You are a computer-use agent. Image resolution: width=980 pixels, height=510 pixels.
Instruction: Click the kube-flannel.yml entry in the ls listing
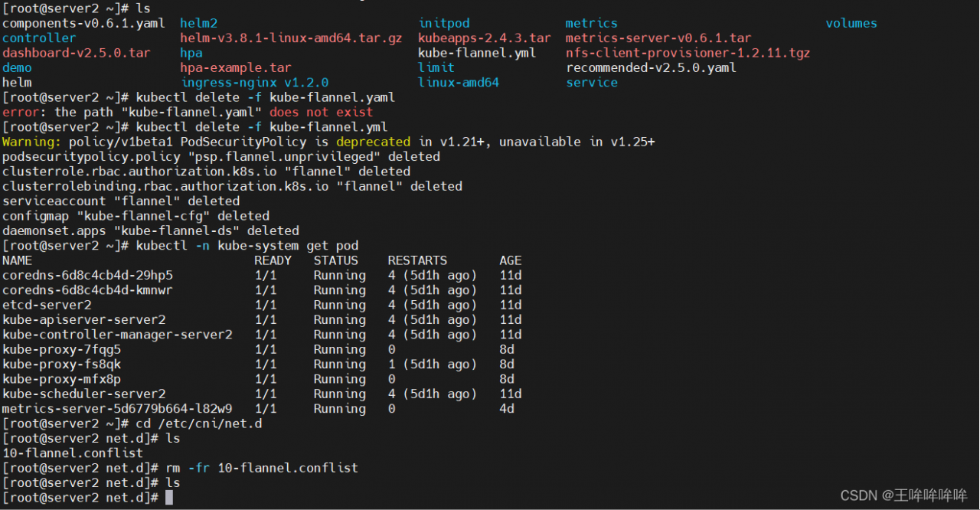pos(477,53)
